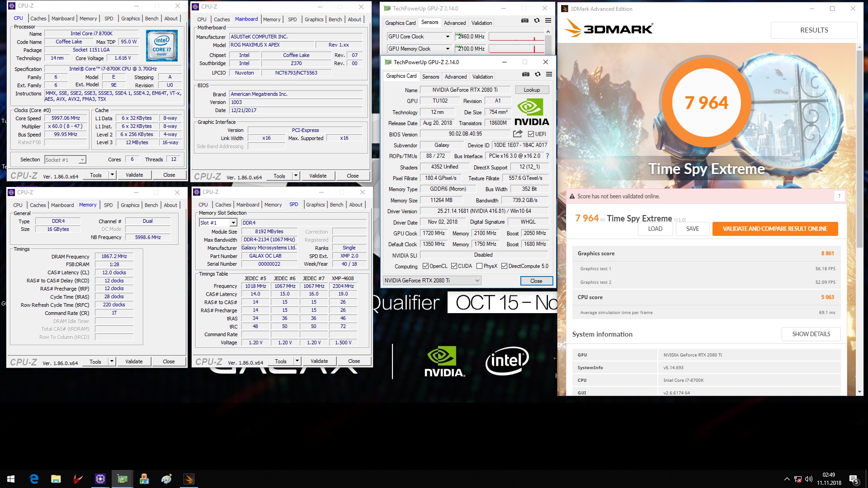Screen dimensions: 868x488
Task: Click the camera icon in GPU-Z Sensors window
Action: point(524,21)
